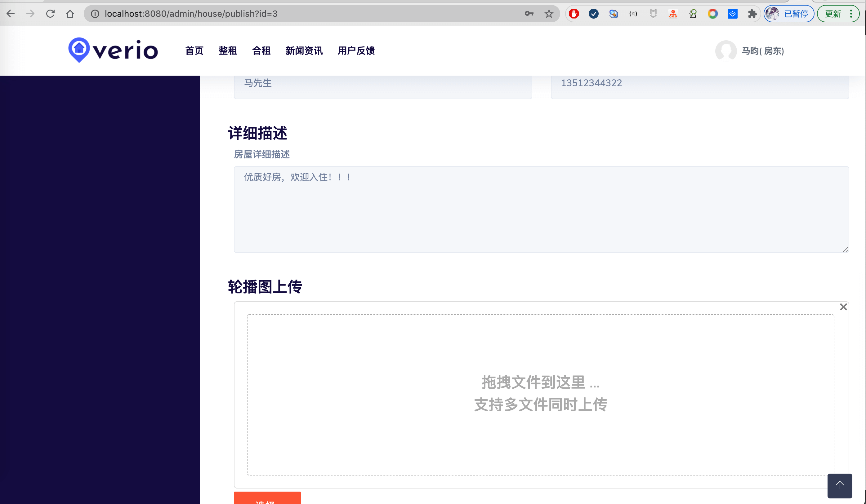Click the house description text area

click(541, 210)
